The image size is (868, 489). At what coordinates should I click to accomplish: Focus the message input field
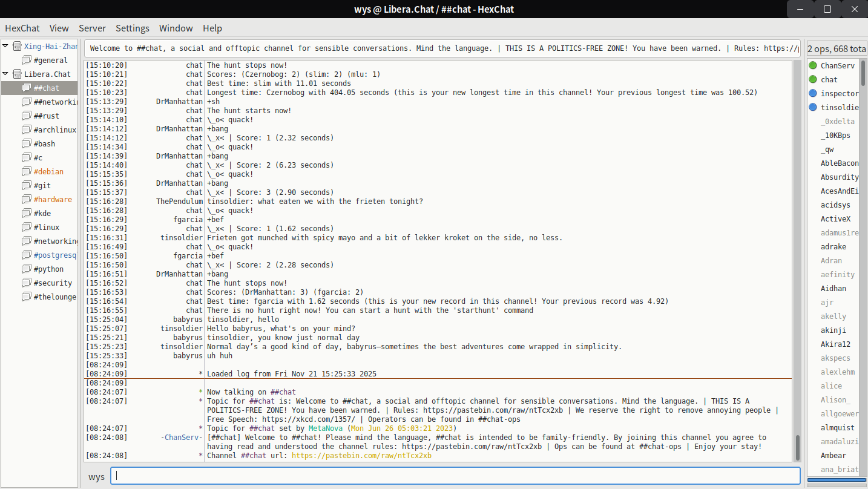pos(455,476)
